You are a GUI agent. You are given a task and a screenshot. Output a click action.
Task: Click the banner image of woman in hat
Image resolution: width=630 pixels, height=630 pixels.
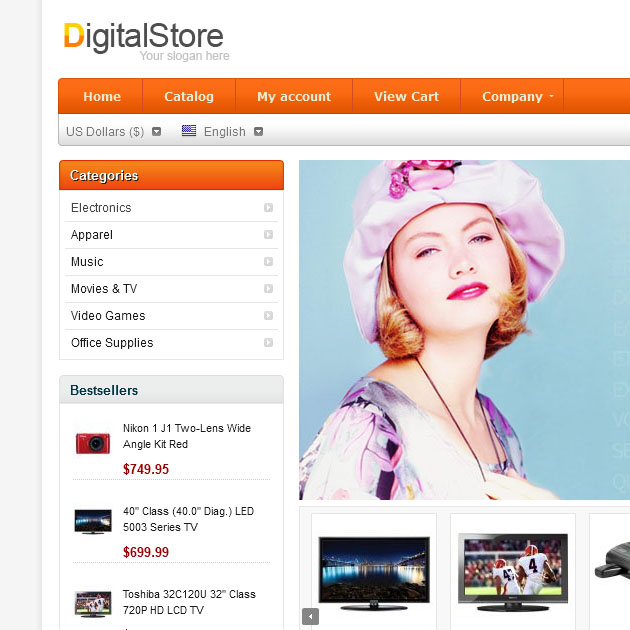(464, 330)
